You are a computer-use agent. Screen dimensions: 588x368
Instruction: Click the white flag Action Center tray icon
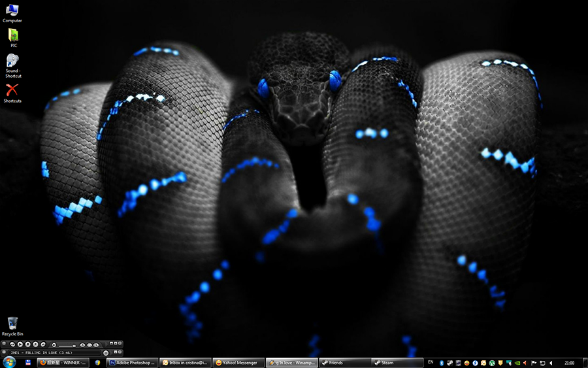click(x=534, y=363)
